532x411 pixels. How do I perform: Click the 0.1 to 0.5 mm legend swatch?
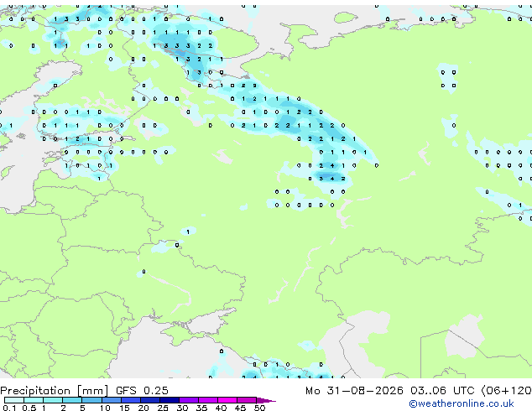click(x=14, y=400)
